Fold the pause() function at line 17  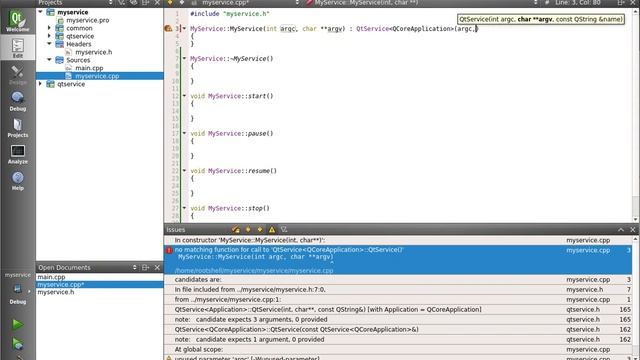tap(184, 133)
